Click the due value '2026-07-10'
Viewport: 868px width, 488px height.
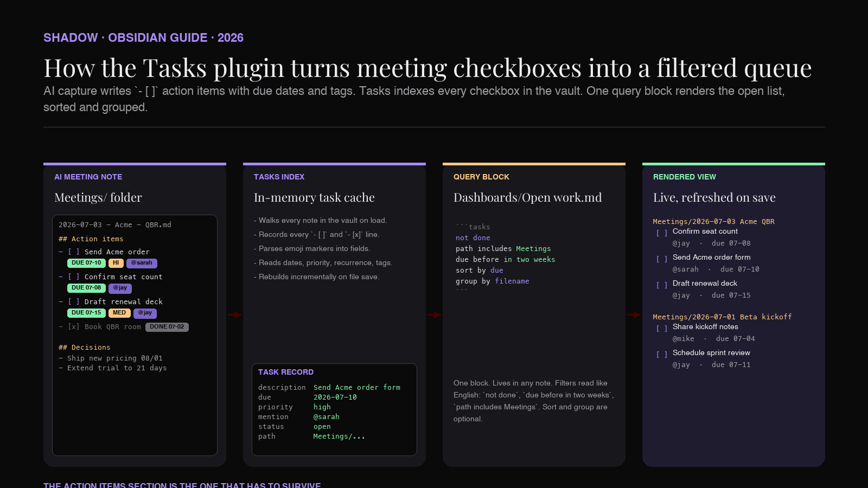[x=335, y=397]
